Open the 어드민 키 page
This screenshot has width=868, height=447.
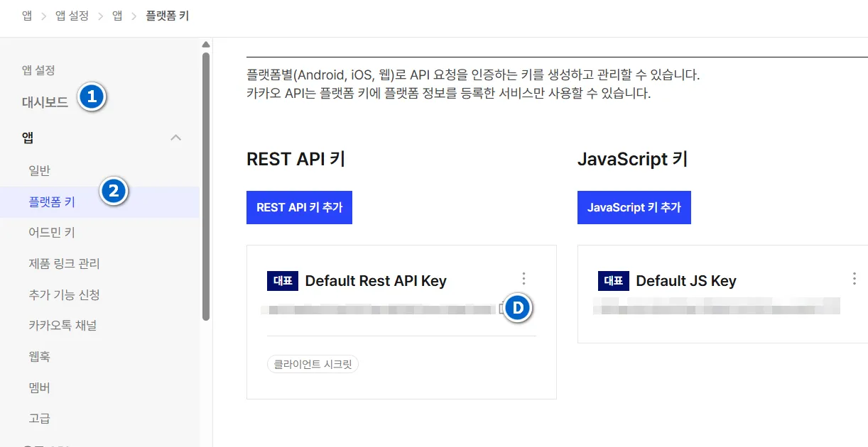pos(52,233)
